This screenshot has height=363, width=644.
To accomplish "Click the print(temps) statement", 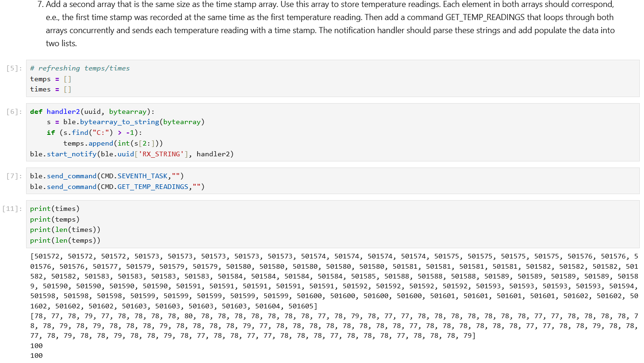I will (x=55, y=219).
